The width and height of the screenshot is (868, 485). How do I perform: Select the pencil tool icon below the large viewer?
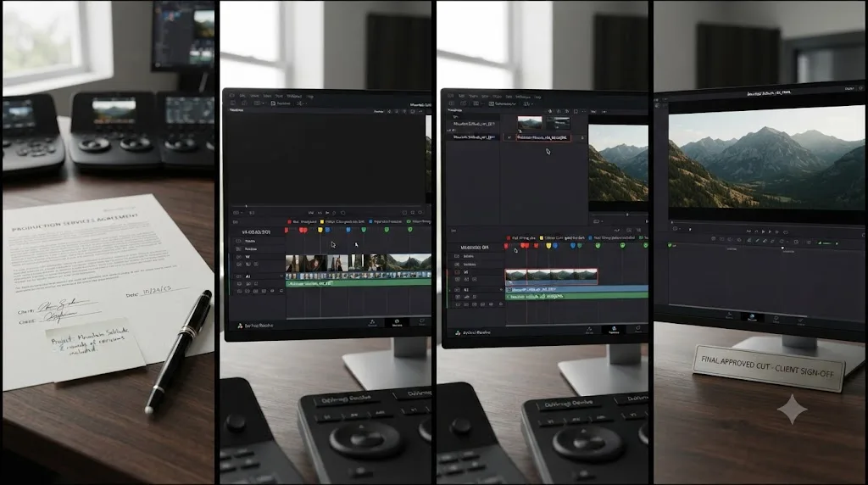pos(756,240)
